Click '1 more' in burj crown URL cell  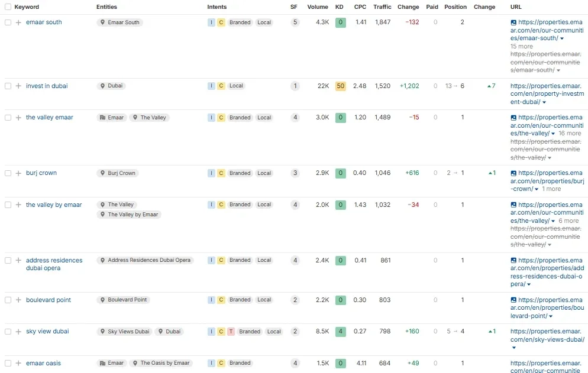pyautogui.click(x=551, y=189)
